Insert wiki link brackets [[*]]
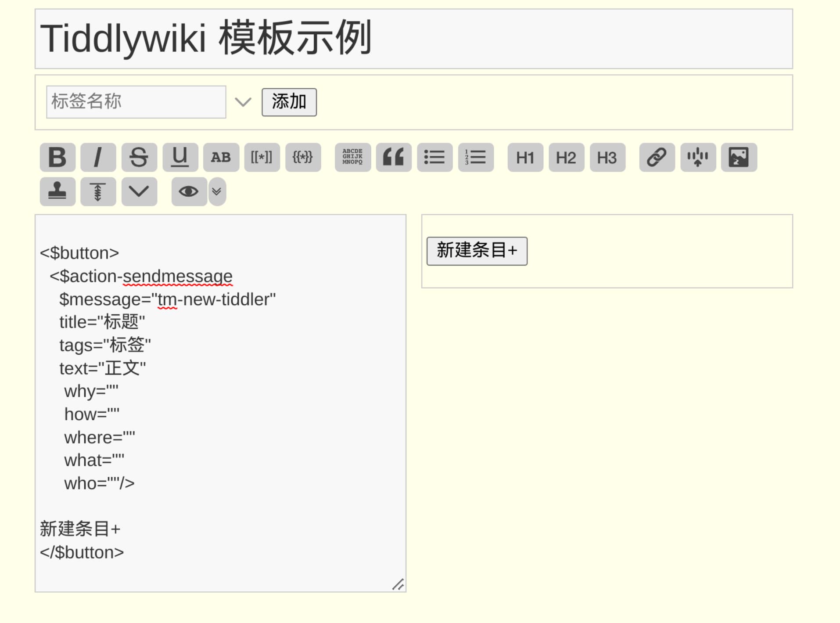The height and width of the screenshot is (623, 840). click(262, 157)
